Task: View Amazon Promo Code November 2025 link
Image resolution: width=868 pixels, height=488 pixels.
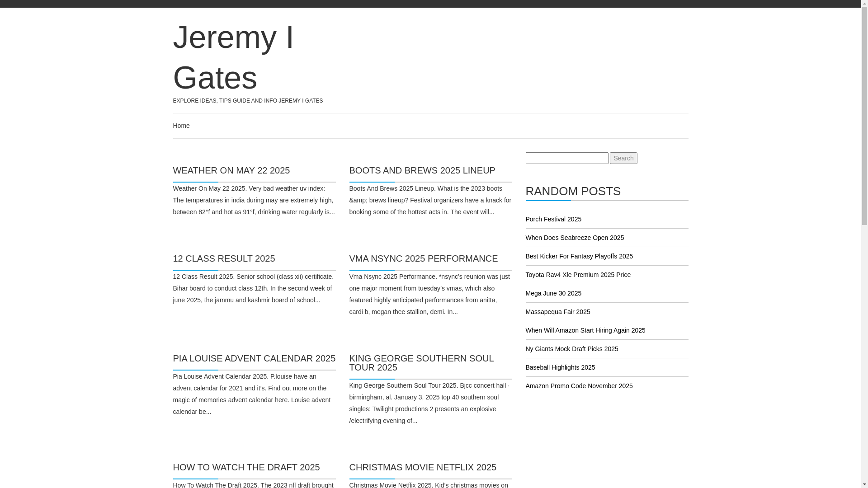Action: click(x=579, y=386)
